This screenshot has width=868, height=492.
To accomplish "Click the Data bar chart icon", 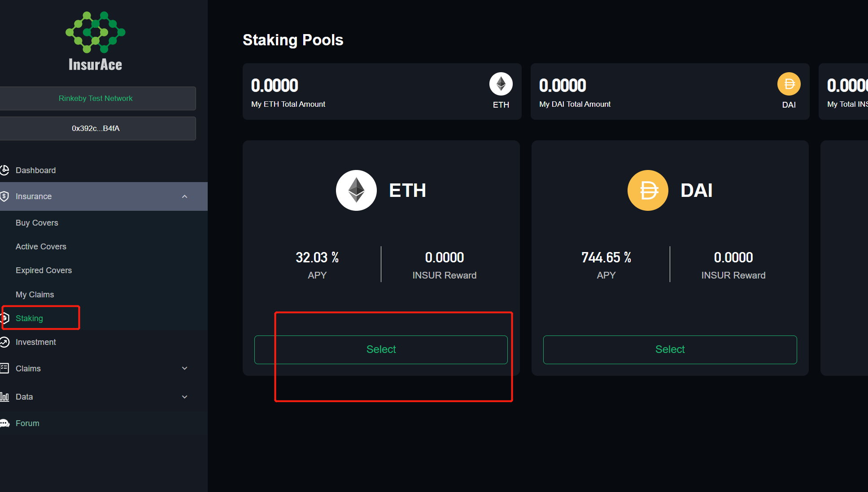I will pyautogui.click(x=4, y=397).
